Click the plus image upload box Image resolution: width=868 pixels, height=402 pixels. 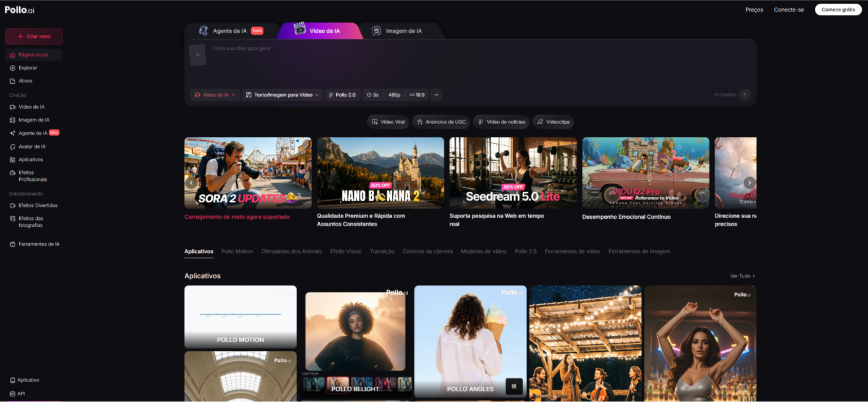click(197, 55)
